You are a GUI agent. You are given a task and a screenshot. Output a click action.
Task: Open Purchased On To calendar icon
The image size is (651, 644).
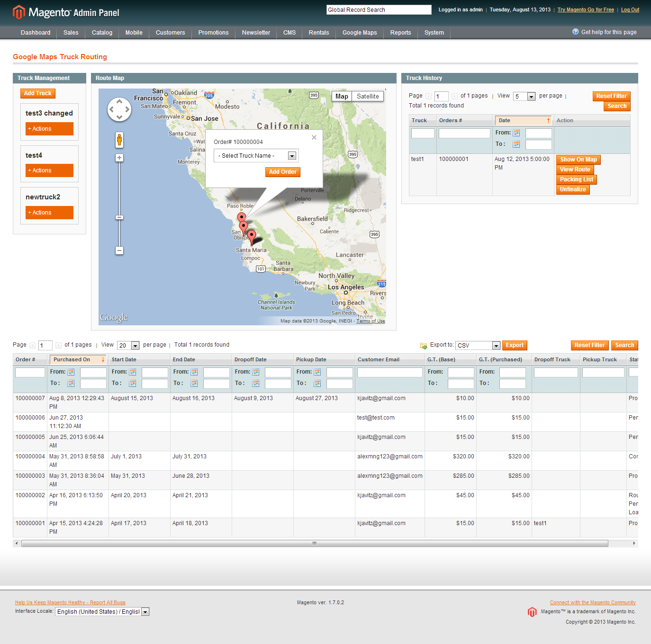[x=71, y=384]
